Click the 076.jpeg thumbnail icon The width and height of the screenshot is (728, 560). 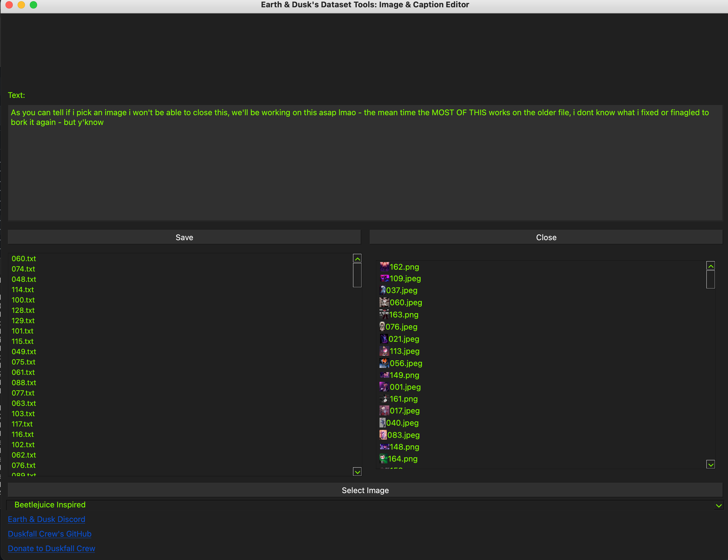[x=382, y=327]
